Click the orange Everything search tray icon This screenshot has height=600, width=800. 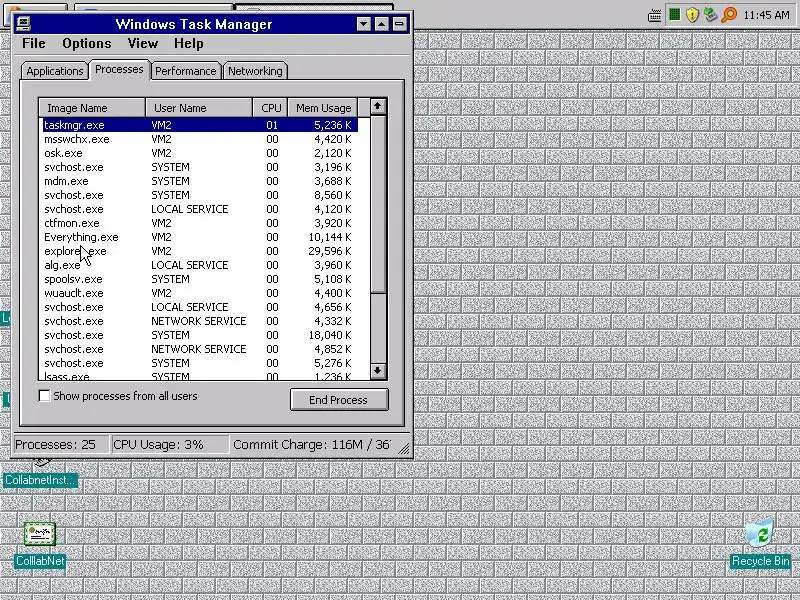pos(729,15)
